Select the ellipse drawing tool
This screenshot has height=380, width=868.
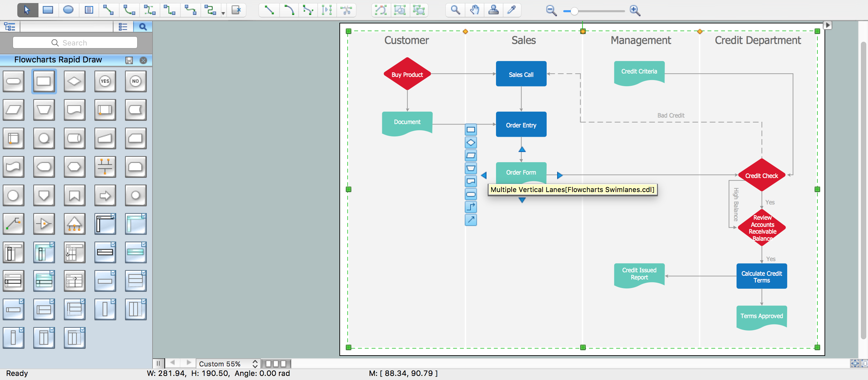tap(68, 10)
